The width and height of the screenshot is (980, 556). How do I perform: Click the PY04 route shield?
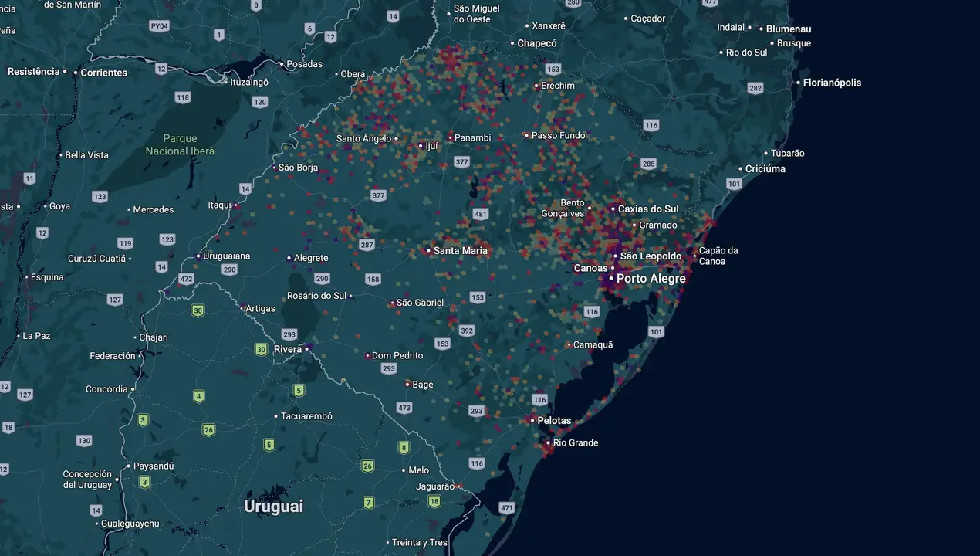[160, 25]
